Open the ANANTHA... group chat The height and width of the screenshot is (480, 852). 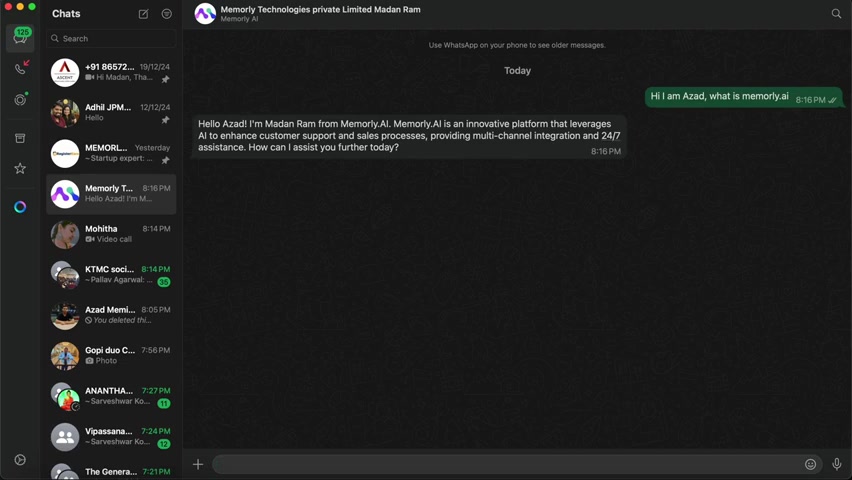(111, 396)
